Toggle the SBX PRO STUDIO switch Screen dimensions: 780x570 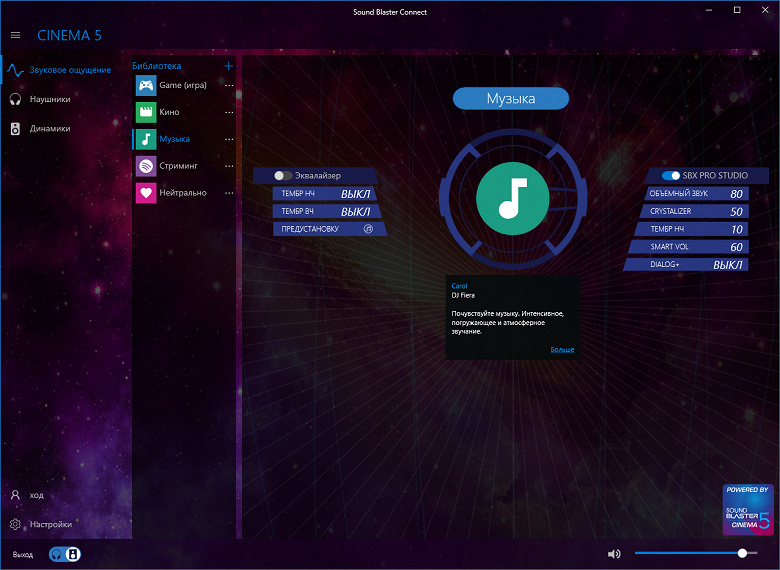coord(671,176)
